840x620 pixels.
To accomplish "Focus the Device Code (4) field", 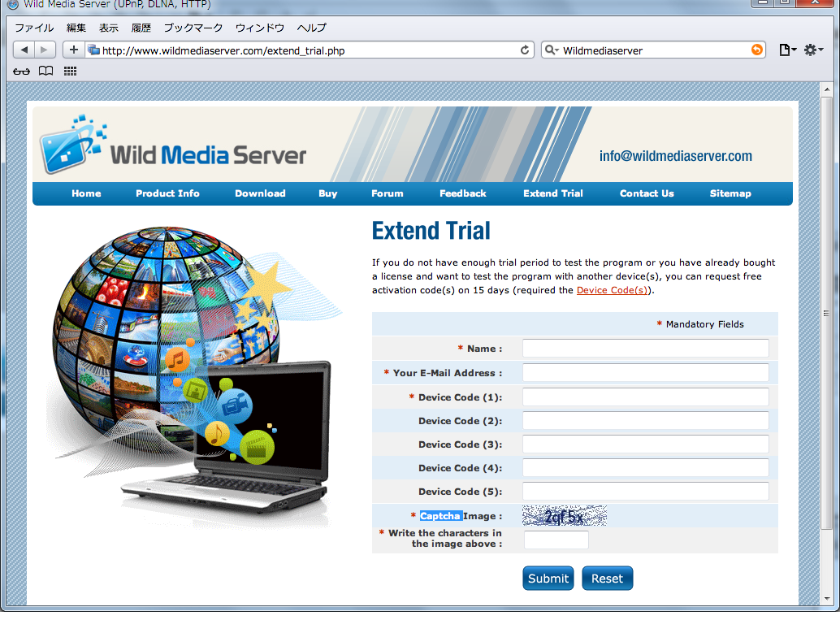I will [x=646, y=468].
